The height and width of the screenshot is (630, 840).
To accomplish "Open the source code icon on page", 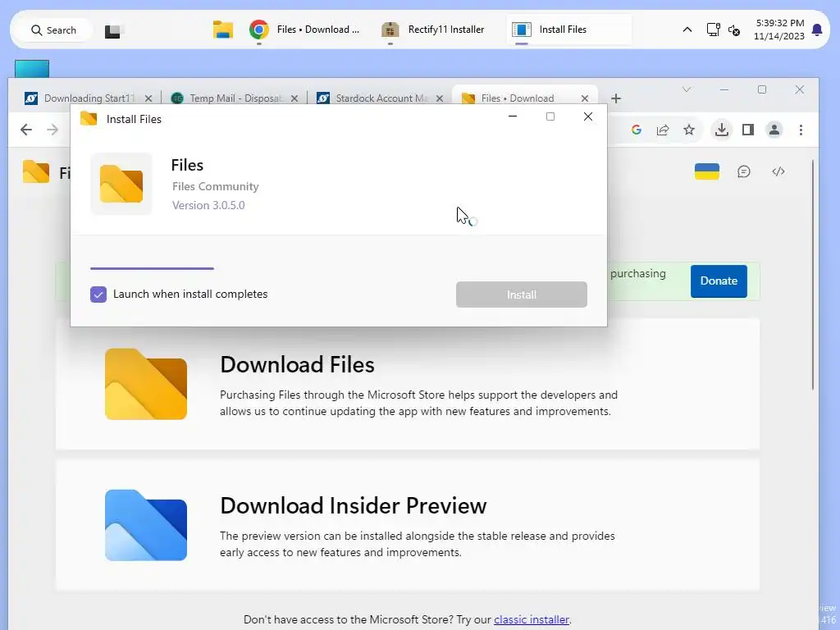I will click(778, 171).
